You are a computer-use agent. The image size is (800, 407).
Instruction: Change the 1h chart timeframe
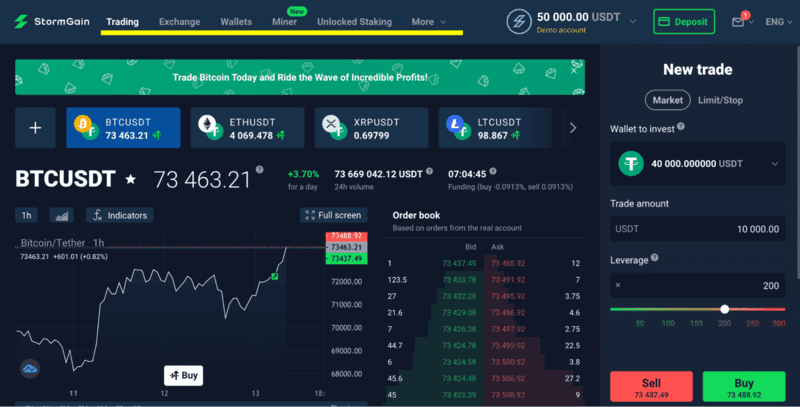click(x=27, y=215)
